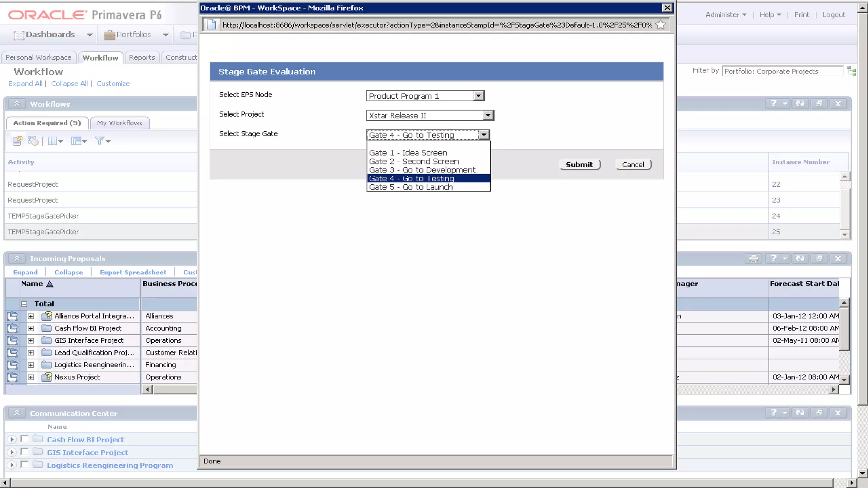Collapse the Total group in Incoming Proposals
Viewport: 868px width, 488px height.
[x=24, y=304]
